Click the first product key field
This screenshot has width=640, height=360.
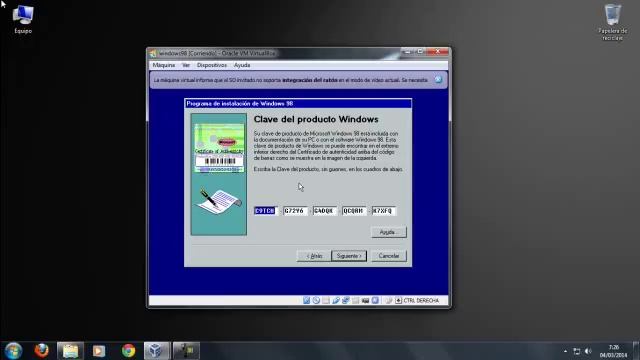click(x=265, y=211)
